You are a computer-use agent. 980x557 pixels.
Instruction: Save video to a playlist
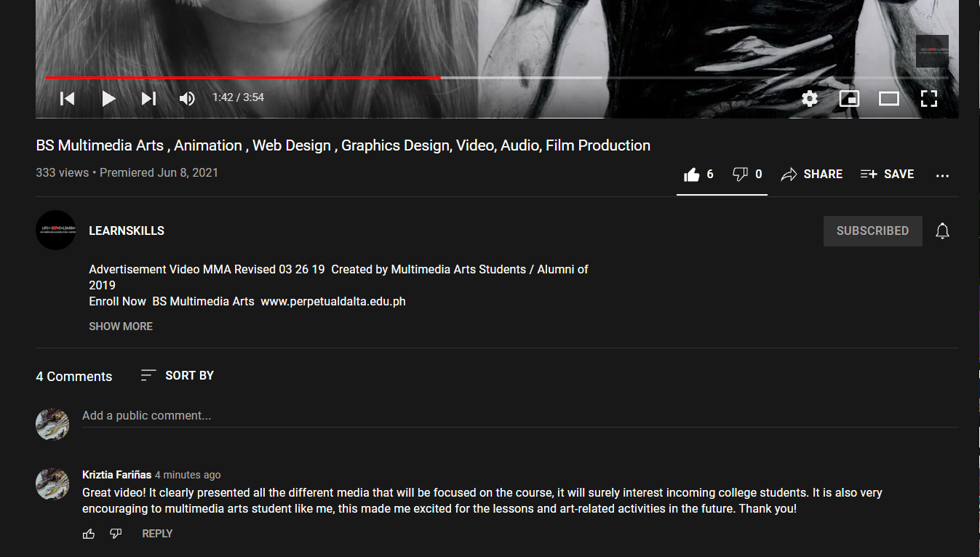[x=887, y=175]
